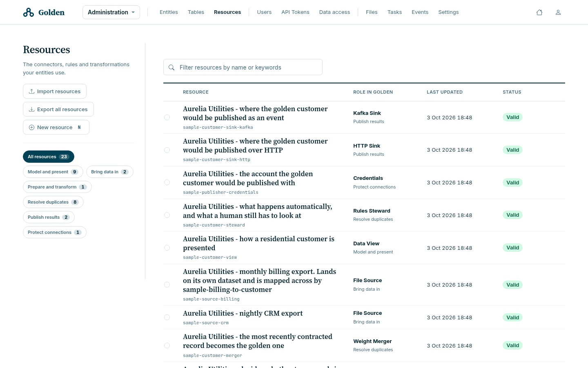Screen dimensions: 588x368
Task: Go to the Entities tab
Action: (x=169, y=12)
